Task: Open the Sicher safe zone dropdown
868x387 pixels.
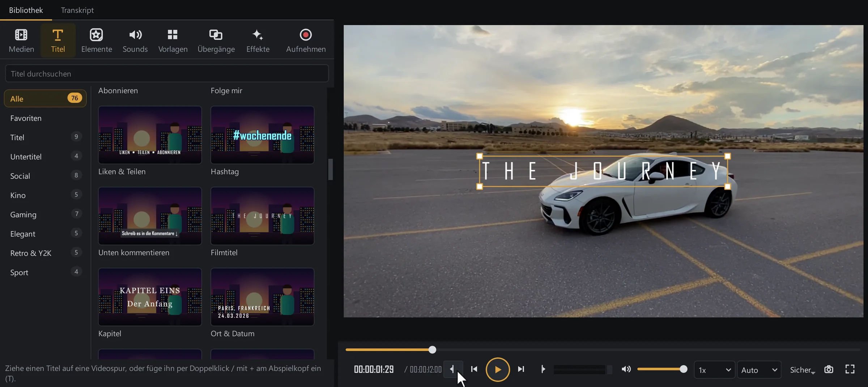Action: 802,370
